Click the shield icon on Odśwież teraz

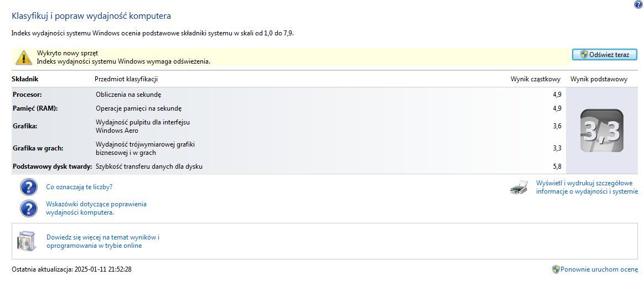584,54
